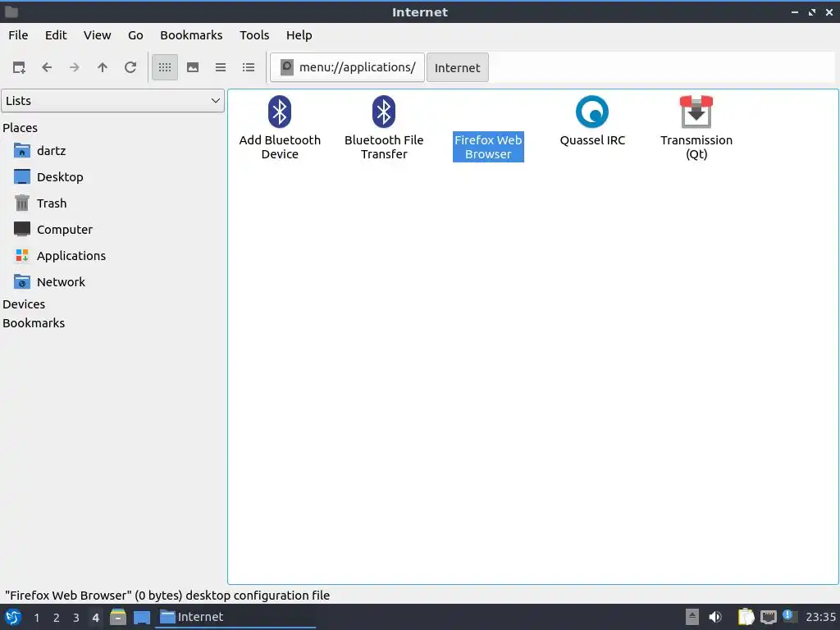Maximize the Internet window
Screen dimensions: 840x630
tap(812, 11)
